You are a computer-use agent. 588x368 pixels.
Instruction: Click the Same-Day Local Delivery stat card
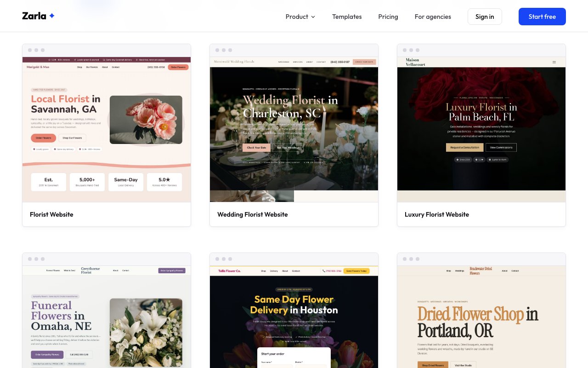pos(126,182)
